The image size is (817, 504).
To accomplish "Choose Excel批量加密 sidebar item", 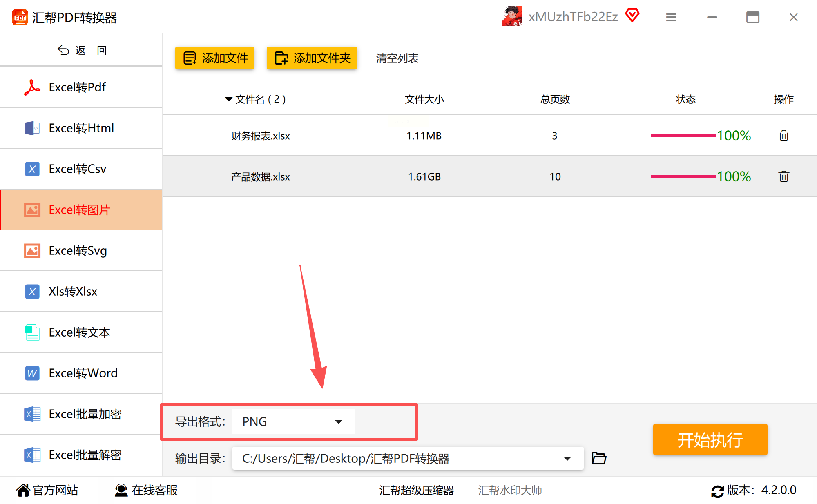I will [85, 414].
